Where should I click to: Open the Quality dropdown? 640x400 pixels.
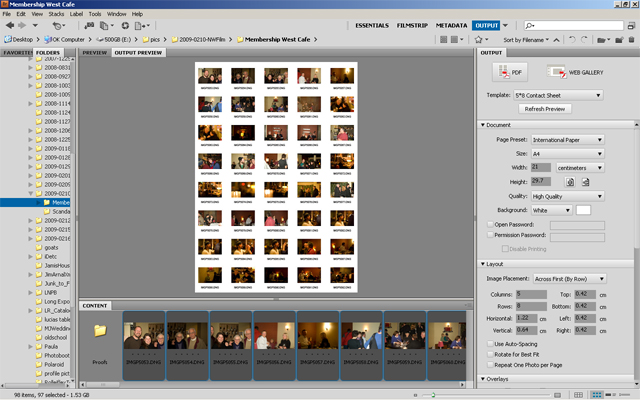click(x=567, y=196)
